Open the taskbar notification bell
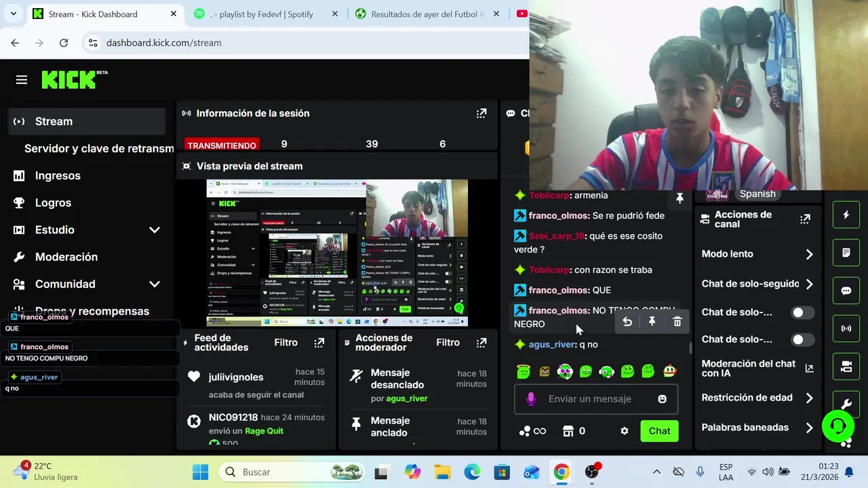868x488 pixels. click(x=848, y=472)
